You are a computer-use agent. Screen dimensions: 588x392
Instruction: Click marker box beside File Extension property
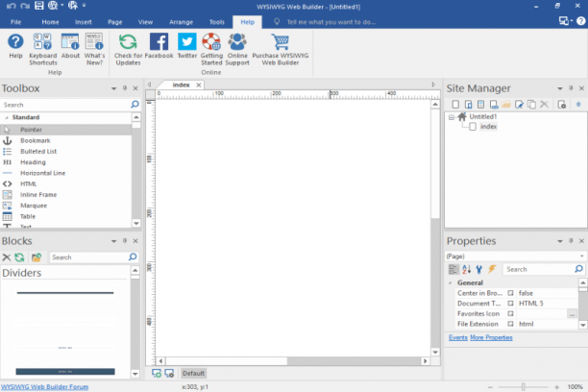(x=510, y=324)
